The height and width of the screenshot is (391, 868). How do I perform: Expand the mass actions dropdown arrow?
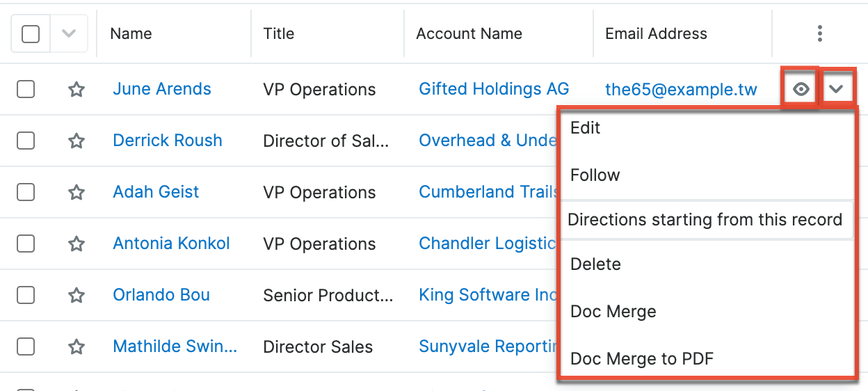(68, 33)
